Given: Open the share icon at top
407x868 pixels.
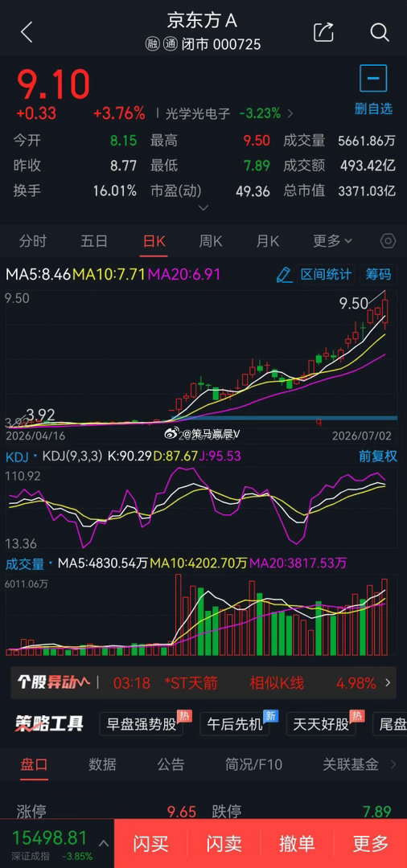Looking at the screenshot, I should [x=323, y=32].
